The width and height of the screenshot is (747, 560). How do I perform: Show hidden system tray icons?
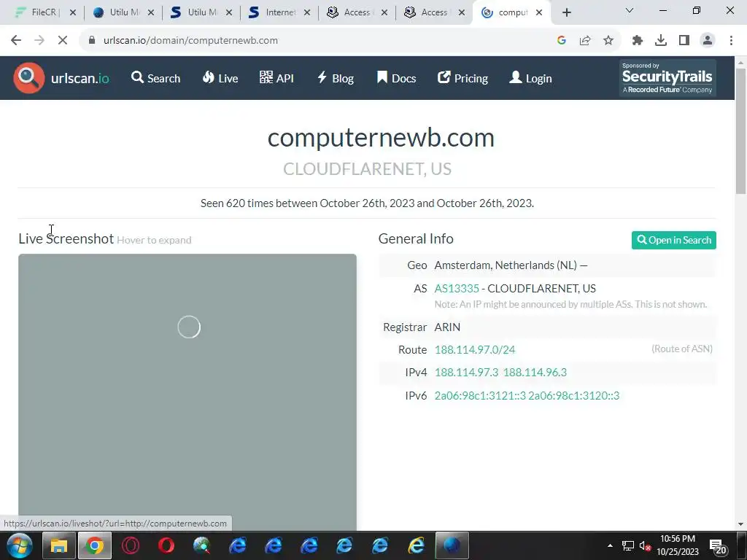610,545
